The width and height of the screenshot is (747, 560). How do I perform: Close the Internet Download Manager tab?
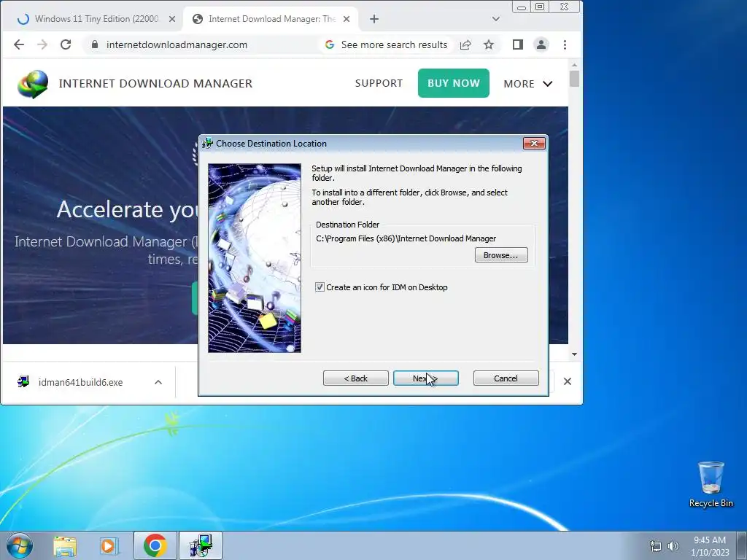click(347, 19)
